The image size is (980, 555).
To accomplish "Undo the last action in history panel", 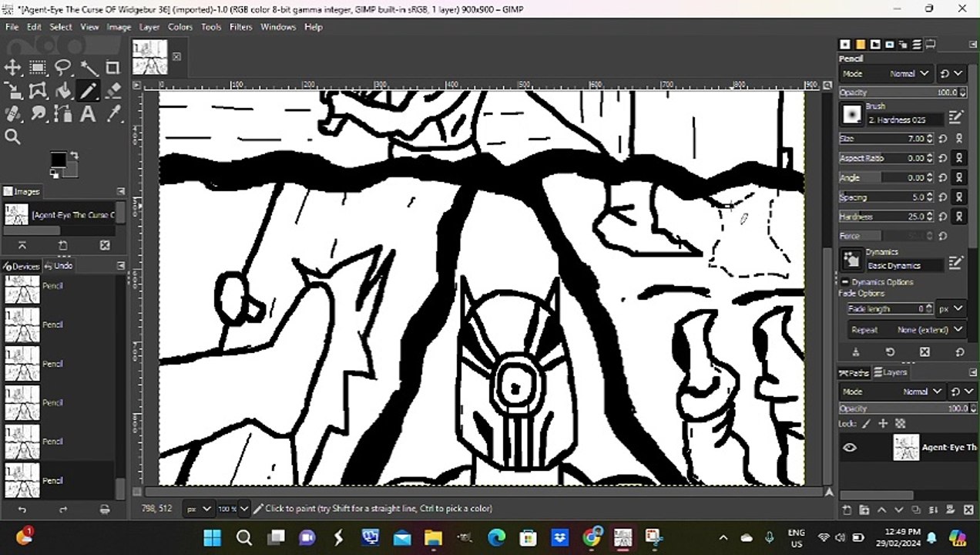I will [22, 510].
